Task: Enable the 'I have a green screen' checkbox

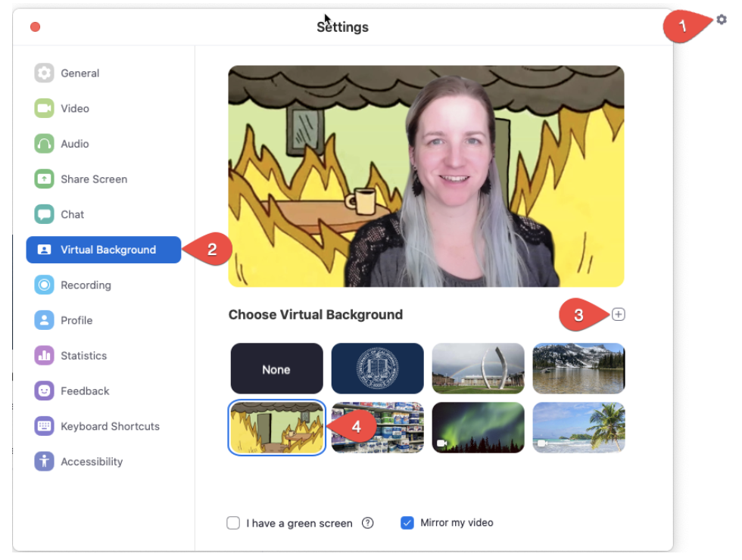Action: pos(233,522)
